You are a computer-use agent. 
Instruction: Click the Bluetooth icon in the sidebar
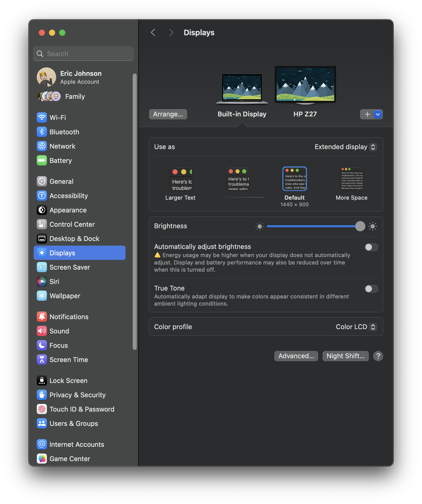tap(42, 132)
